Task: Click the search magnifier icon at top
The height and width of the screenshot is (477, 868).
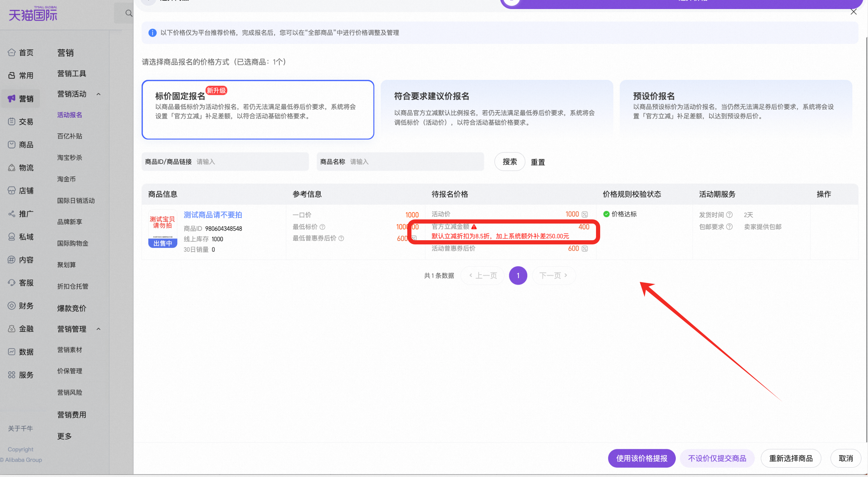Action: tap(129, 13)
